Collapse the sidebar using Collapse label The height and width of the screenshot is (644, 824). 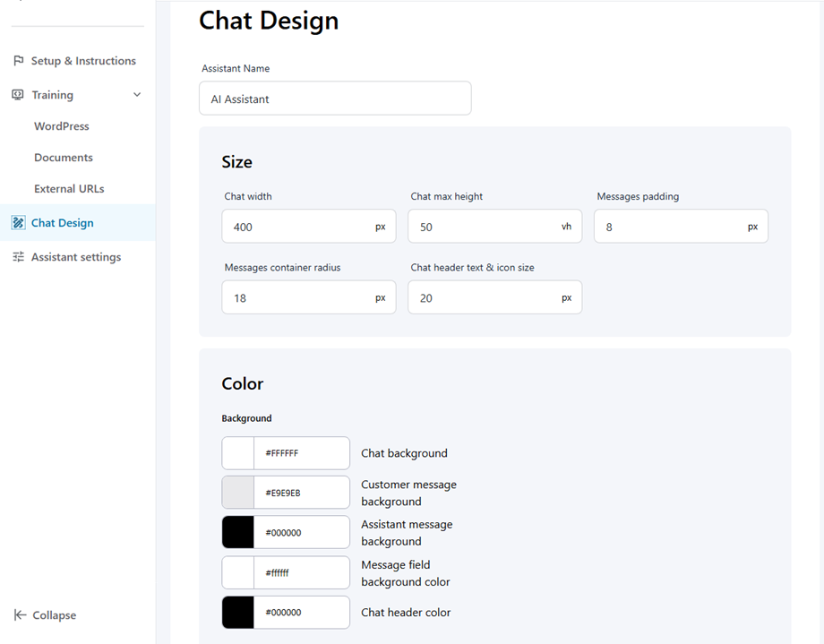[x=55, y=615]
